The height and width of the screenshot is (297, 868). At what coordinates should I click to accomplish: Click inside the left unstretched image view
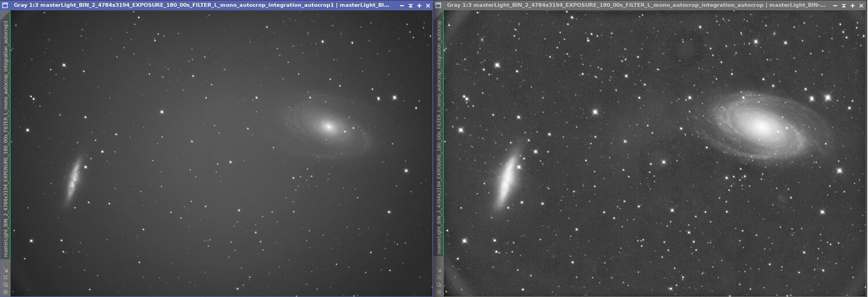[221, 153]
